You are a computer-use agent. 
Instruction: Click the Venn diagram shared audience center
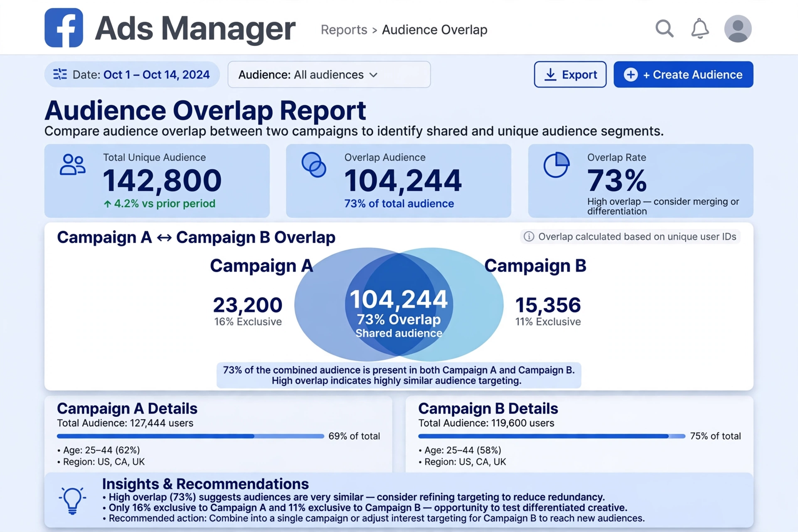(399, 304)
